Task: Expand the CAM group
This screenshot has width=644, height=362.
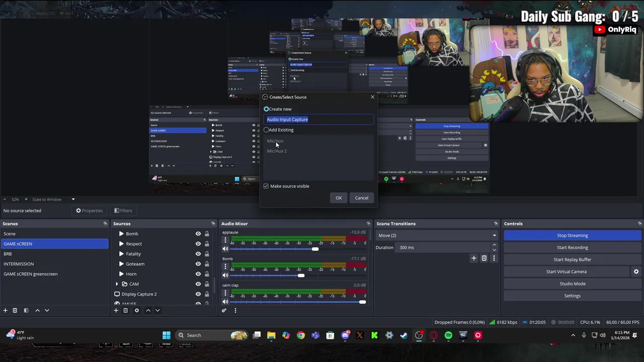Action: pos(117,284)
